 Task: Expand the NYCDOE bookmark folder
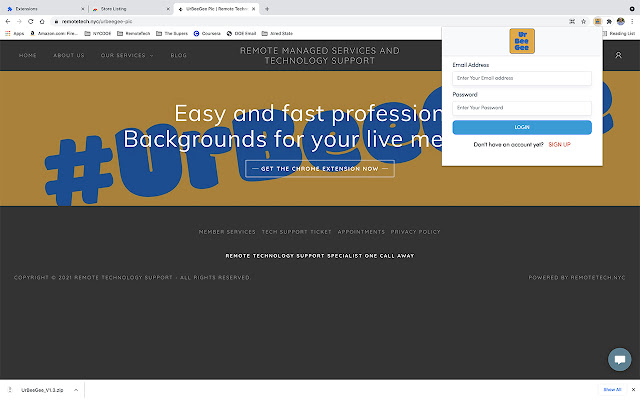point(98,33)
